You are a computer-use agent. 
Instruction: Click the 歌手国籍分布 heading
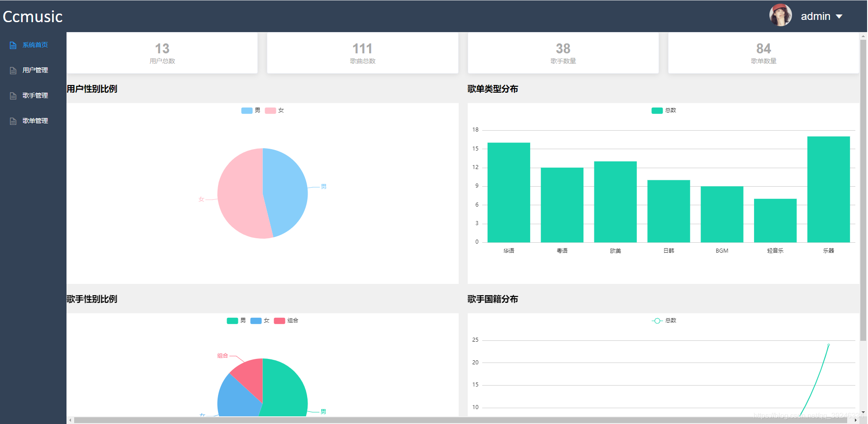493,299
